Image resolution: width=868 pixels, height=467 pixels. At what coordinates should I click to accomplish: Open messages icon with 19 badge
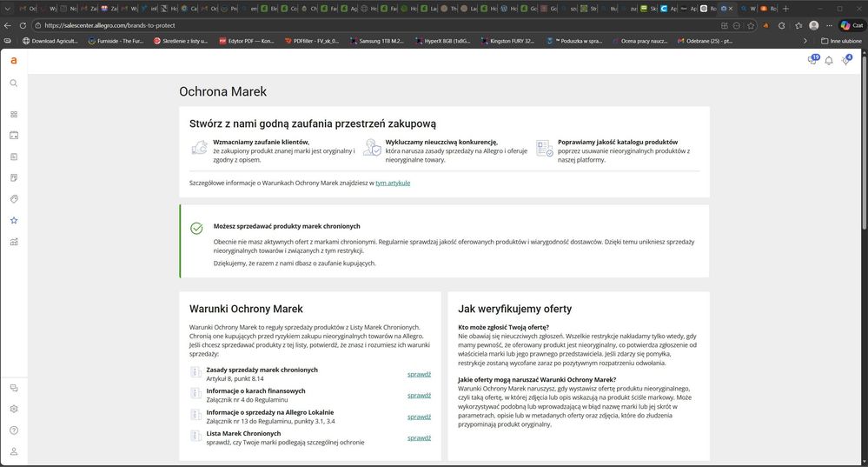click(x=812, y=61)
